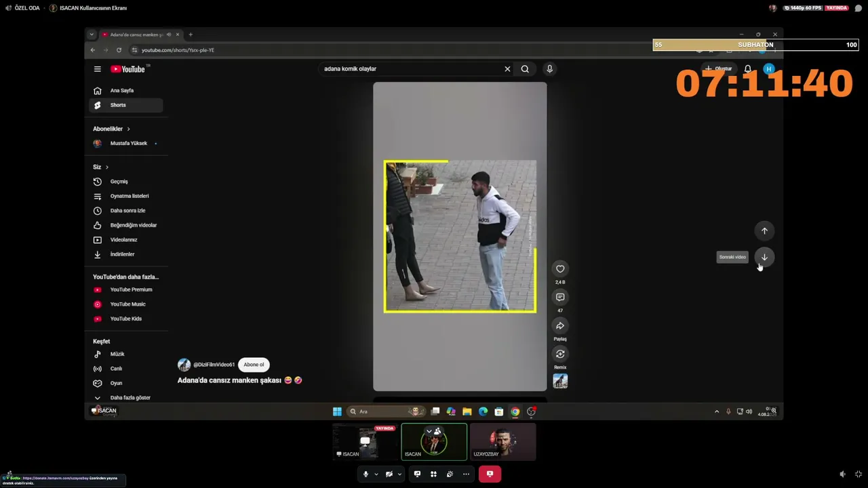Open Microsoft Edge from the taskbar
This screenshot has height=488, width=868.
tap(483, 411)
